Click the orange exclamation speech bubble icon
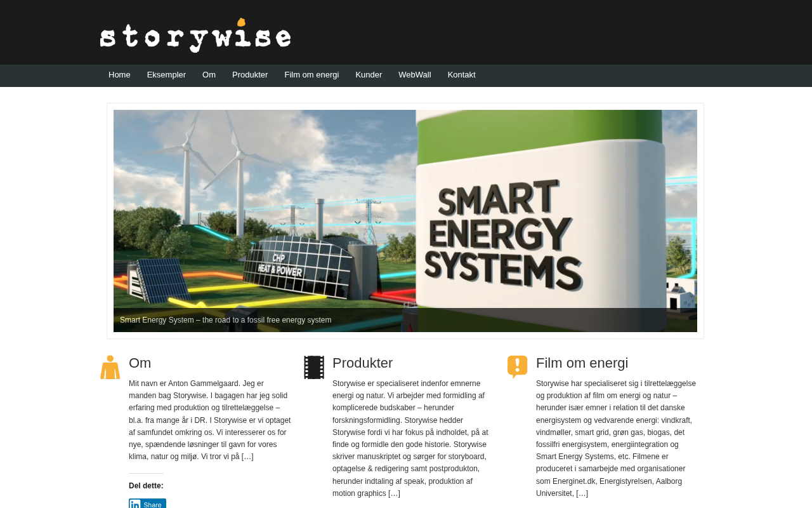812x508 pixels. tap(518, 367)
